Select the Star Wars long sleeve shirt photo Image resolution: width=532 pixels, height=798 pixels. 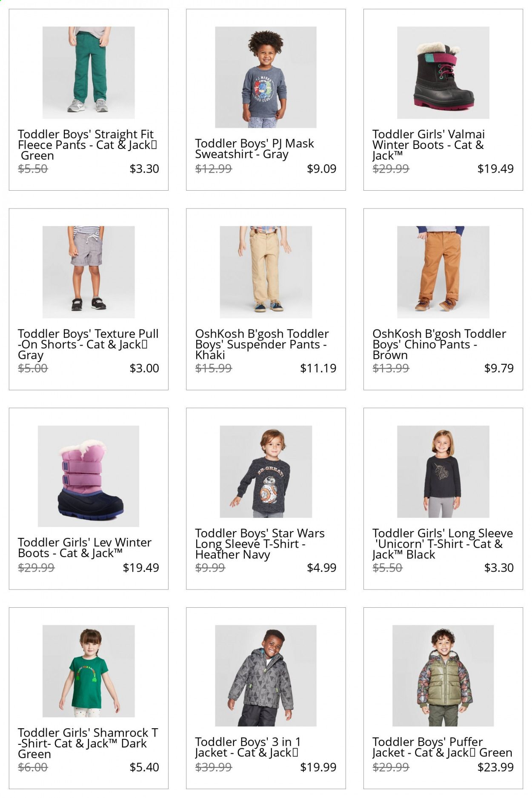pyautogui.click(x=266, y=472)
